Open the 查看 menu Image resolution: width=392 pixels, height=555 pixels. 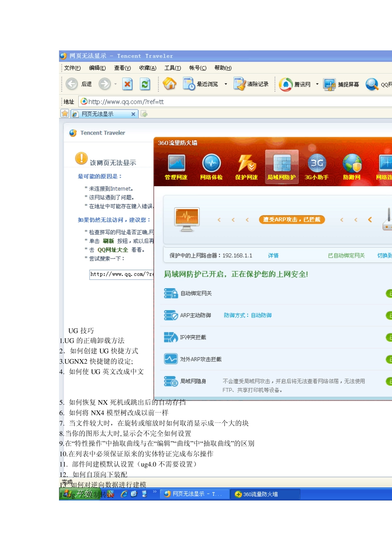coord(122,68)
